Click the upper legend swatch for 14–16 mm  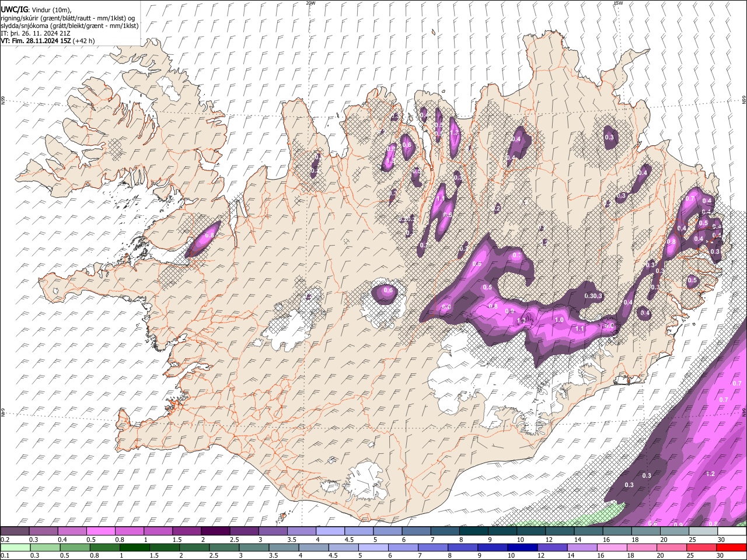click(588, 531)
